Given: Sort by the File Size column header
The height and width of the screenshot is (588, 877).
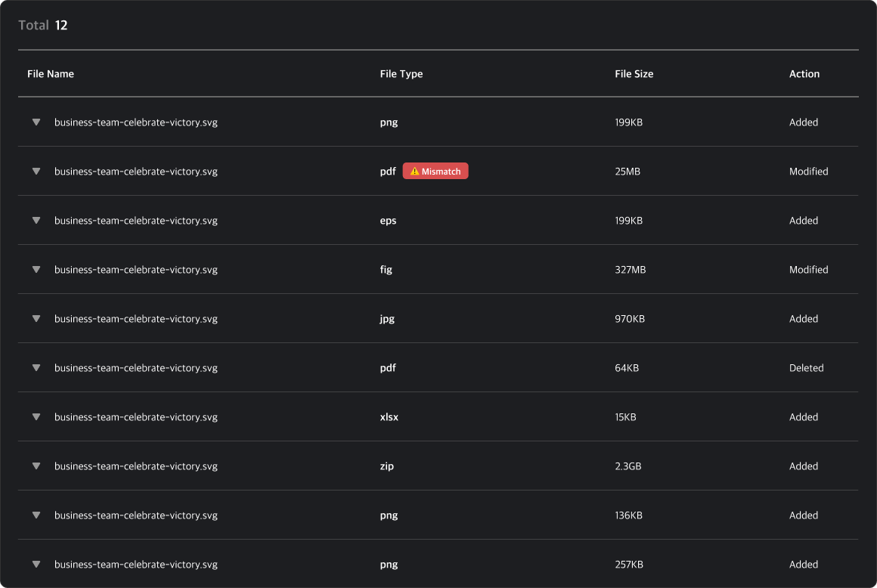Looking at the screenshot, I should pos(634,73).
